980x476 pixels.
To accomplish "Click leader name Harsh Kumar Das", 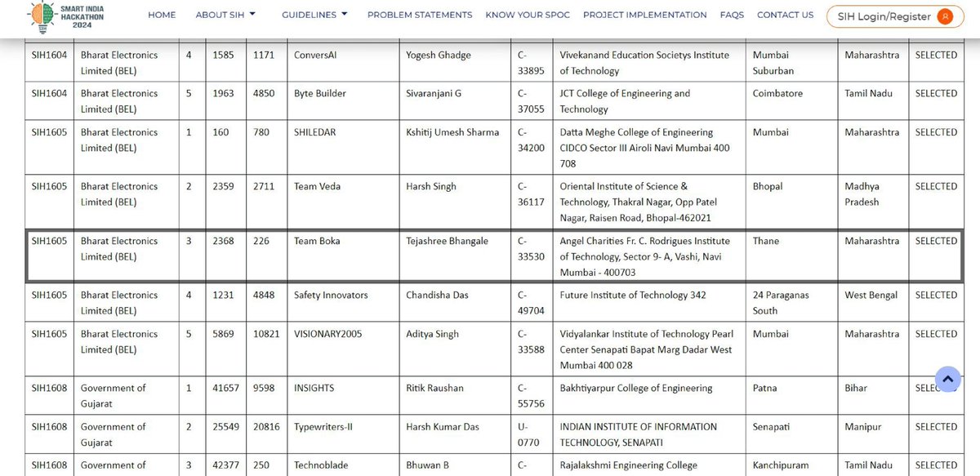I will click(442, 426).
